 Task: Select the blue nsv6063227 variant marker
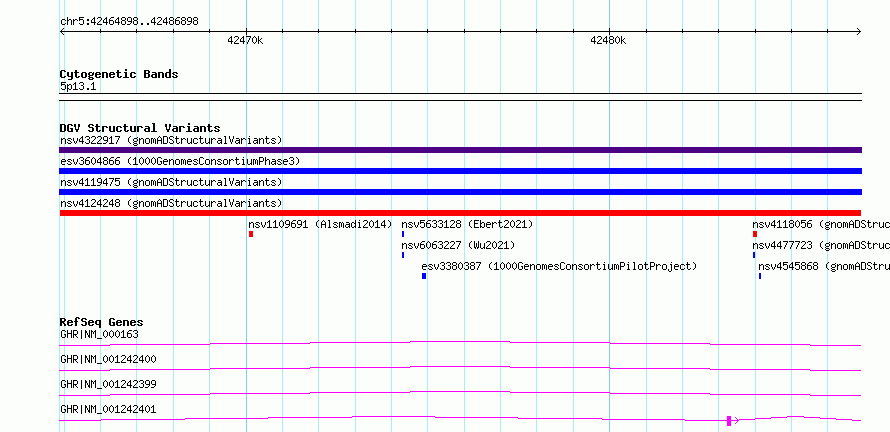click(403, 255)
